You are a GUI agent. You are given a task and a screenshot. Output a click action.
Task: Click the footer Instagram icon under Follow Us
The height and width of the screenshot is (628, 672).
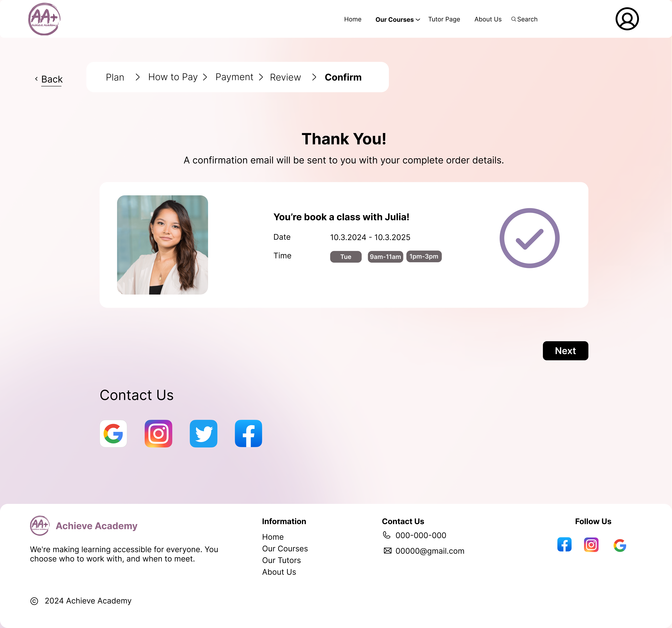point(591,544)
